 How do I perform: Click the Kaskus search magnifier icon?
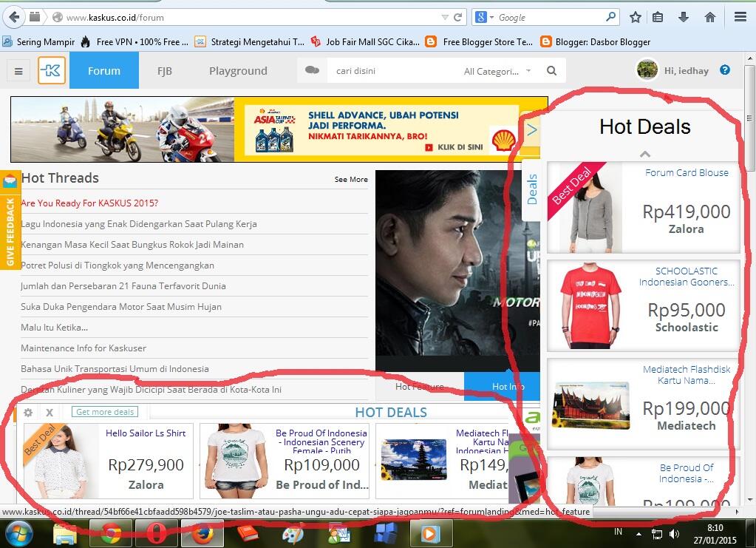pyautogui.click(x=551, y=71)
